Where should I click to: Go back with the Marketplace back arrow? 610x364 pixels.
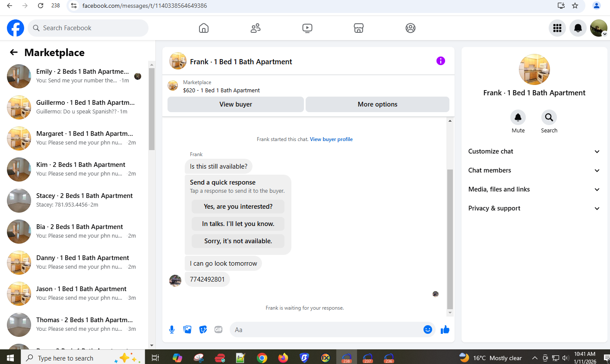[x=14, y=52]
